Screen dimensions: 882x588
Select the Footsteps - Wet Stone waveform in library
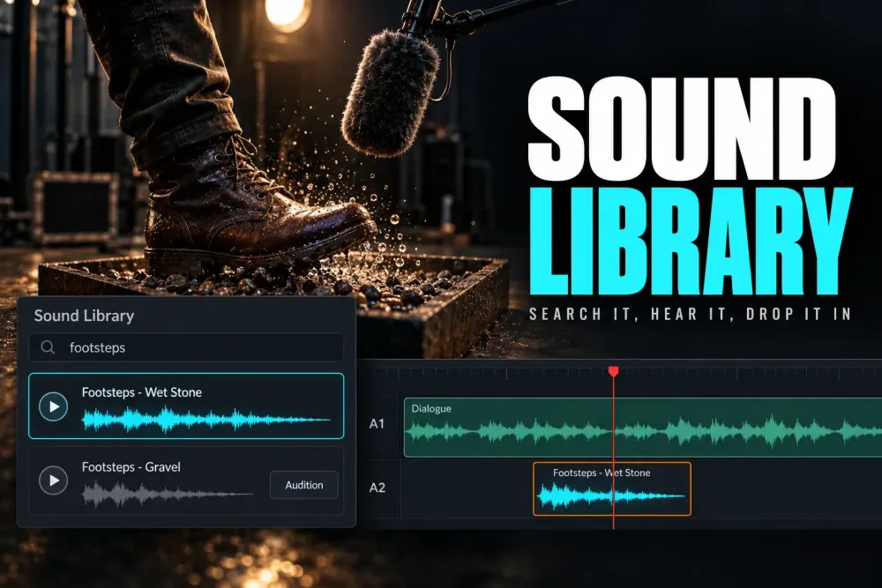pos(206,420)
